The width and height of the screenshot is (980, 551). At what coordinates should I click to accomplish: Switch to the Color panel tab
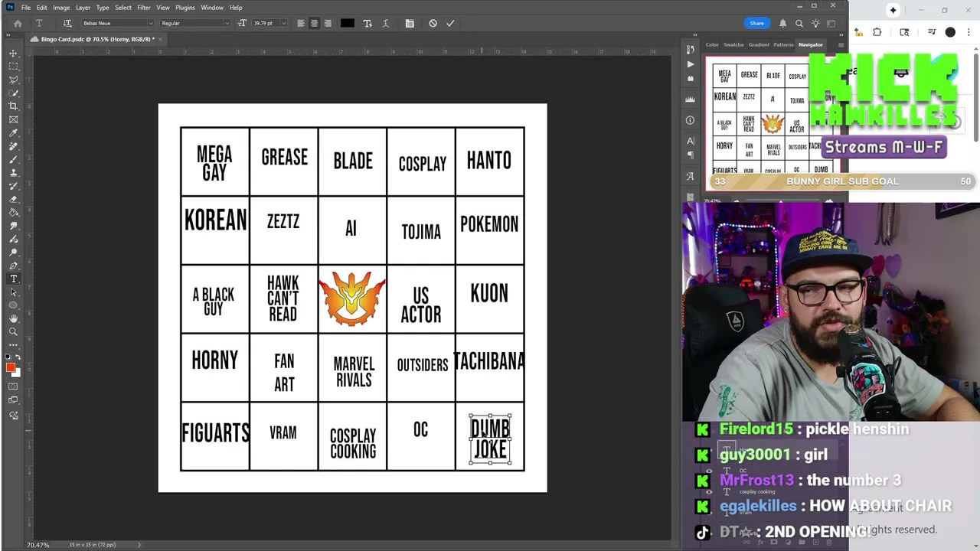712,44
